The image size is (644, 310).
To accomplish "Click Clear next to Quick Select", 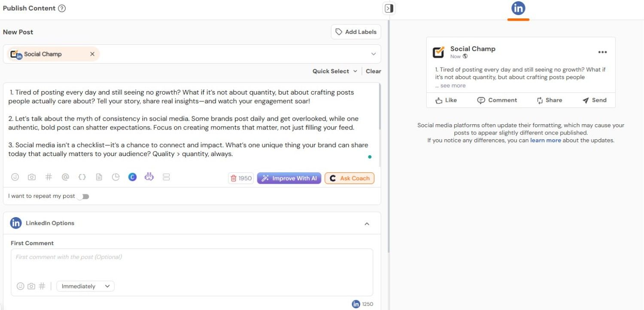I will pos(374,71).
